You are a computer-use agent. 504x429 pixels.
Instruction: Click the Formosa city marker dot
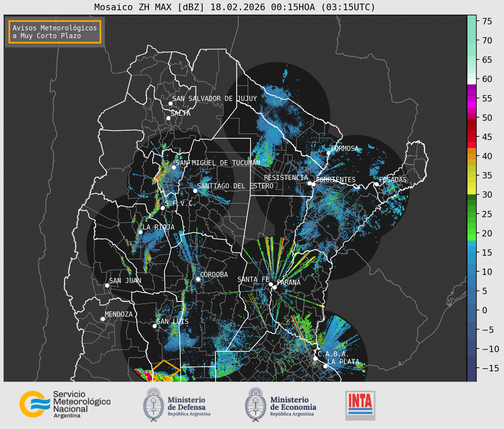tap(329, 153)
